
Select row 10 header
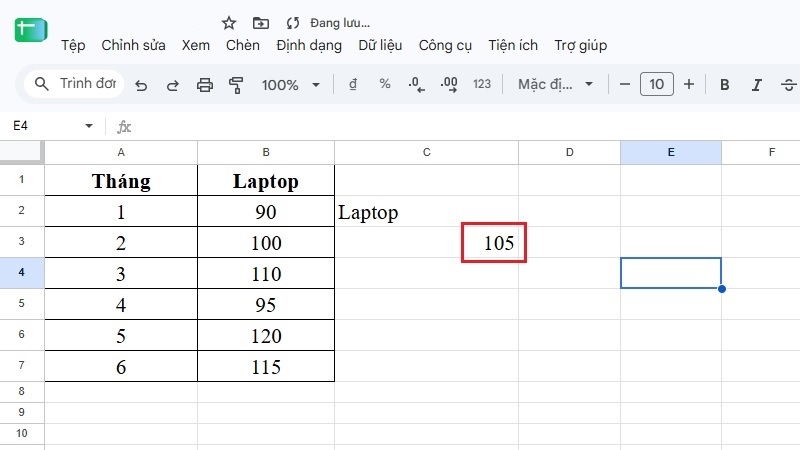click(x=22, y=433)
